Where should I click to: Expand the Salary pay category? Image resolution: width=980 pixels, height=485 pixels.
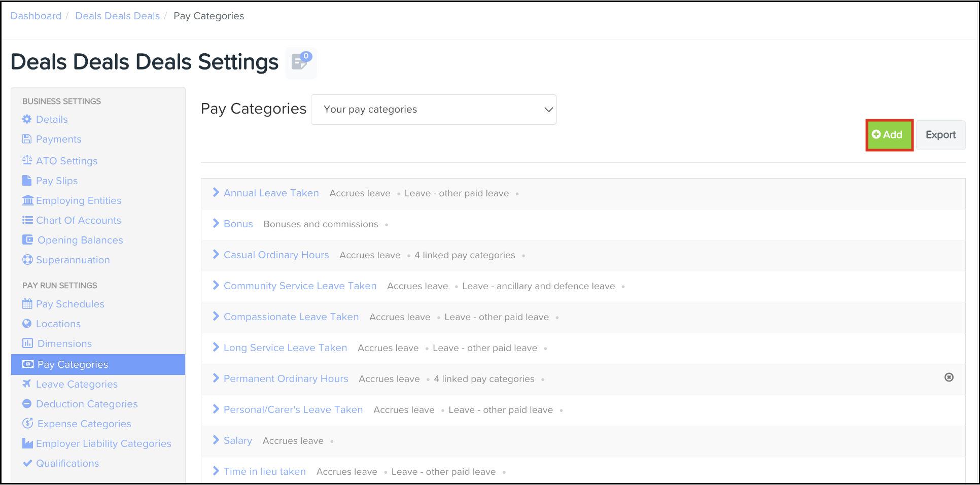[216, 440]
